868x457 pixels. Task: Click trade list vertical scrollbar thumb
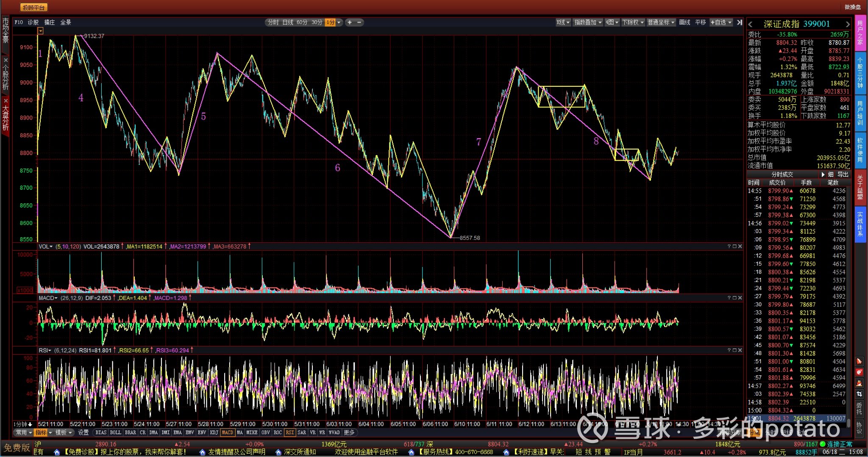849,422
